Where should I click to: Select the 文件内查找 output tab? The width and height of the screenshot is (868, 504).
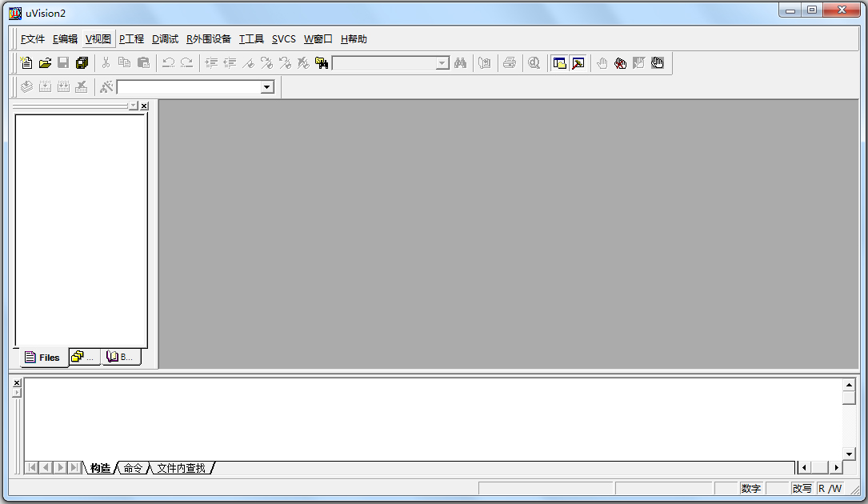pos(181,468)
